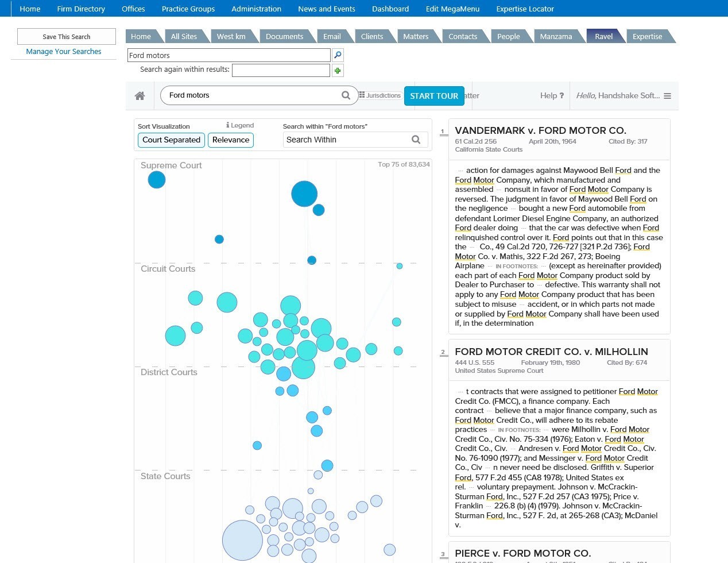Show the visualization Legend info
The image size is (728, 563).
240,125
